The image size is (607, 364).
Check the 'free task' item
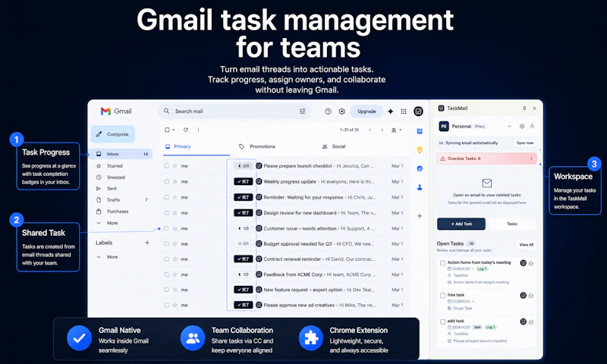(442, 296)
